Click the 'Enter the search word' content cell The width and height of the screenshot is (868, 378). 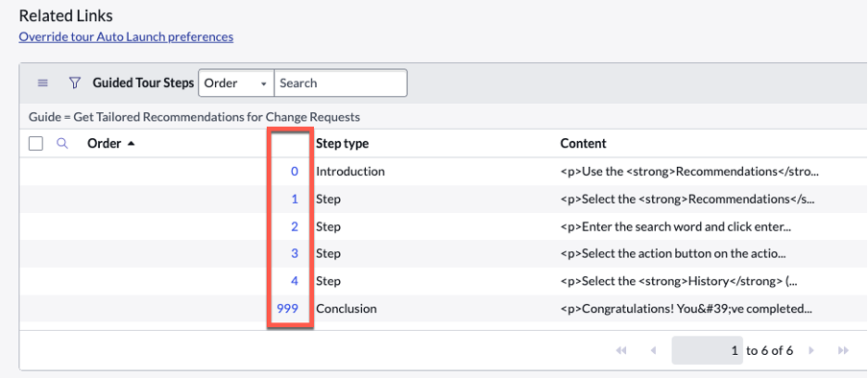point(675,227)
